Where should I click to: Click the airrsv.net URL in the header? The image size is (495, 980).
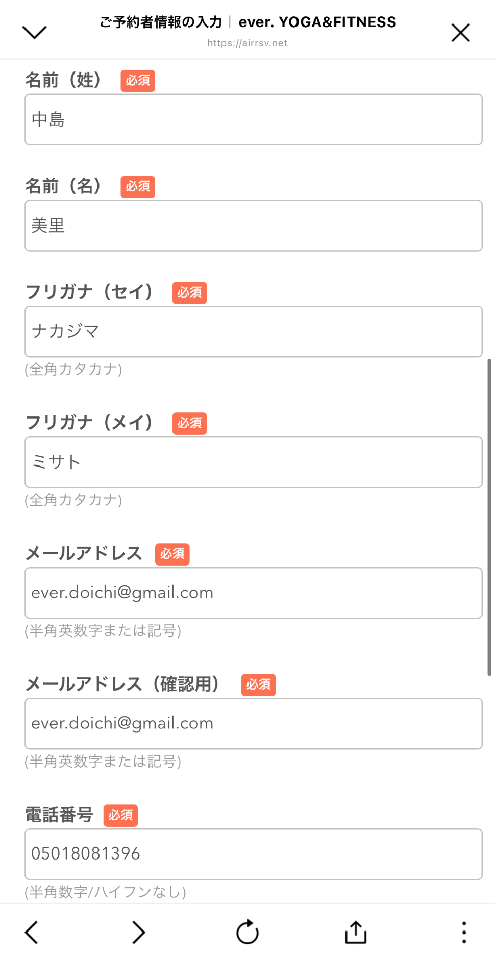[247, 43]
